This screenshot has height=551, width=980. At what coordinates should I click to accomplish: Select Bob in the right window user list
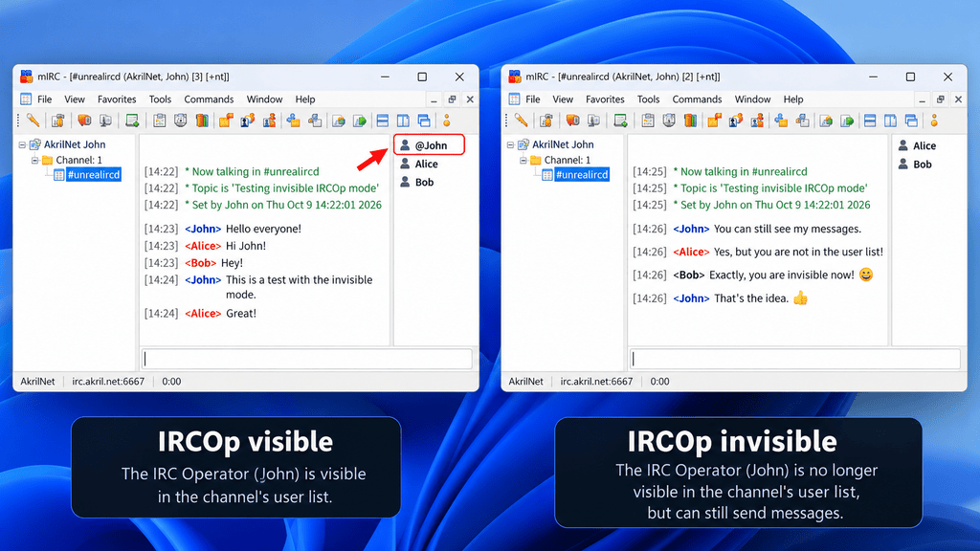pos(922,165)
